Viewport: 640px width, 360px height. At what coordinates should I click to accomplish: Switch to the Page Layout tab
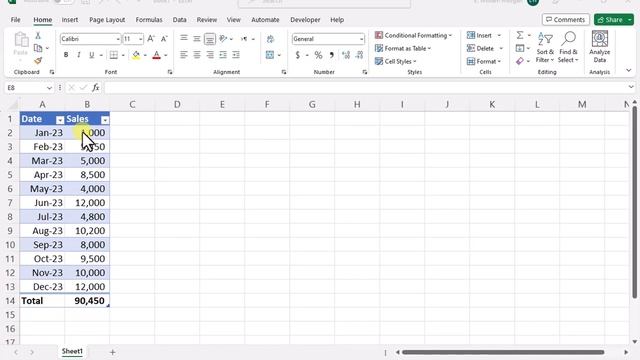point(107,20)
